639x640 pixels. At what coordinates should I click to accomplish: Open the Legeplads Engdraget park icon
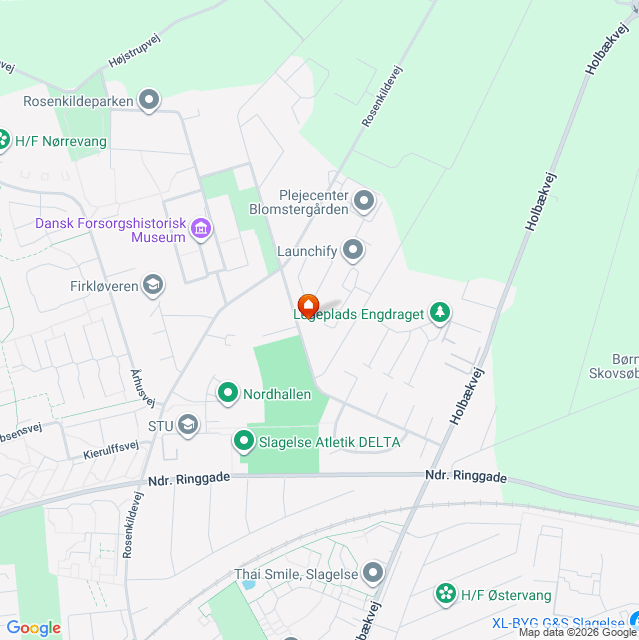point(440,313)
